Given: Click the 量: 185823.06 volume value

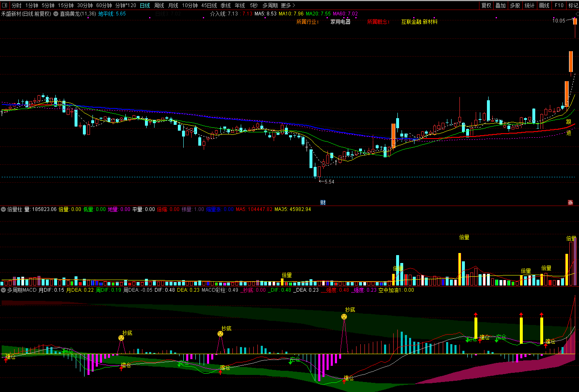Looking at the screenshot, I should point(40,209).
